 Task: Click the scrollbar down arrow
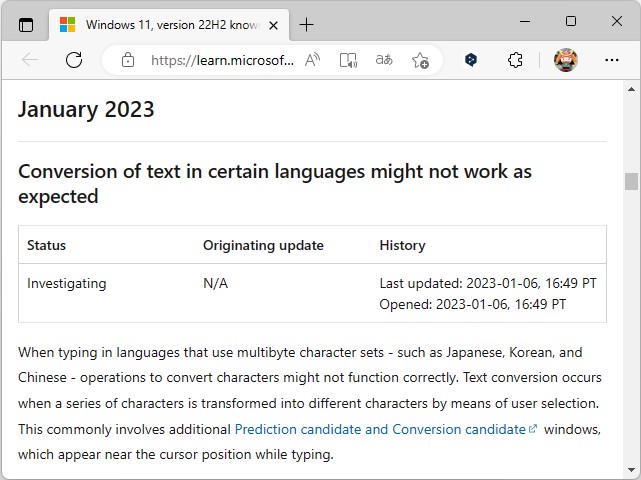click(631, 470)
